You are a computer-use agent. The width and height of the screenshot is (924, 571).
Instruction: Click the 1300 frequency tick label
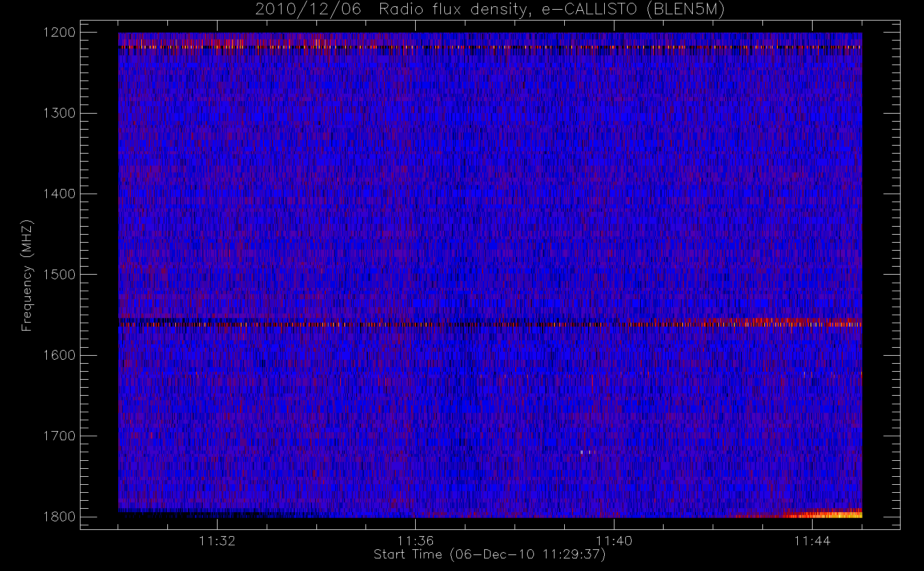pos(60,113)
